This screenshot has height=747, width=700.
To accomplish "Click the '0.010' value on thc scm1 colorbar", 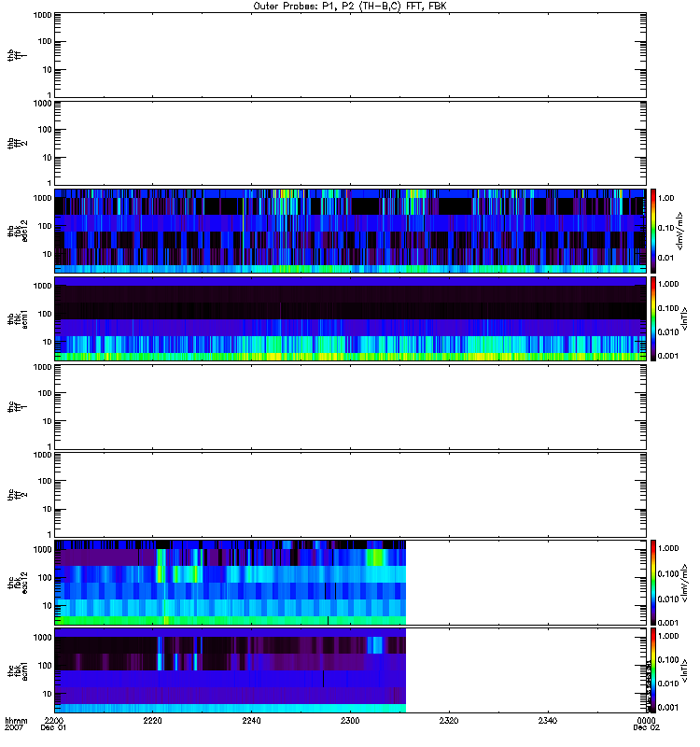I will 668,684.
